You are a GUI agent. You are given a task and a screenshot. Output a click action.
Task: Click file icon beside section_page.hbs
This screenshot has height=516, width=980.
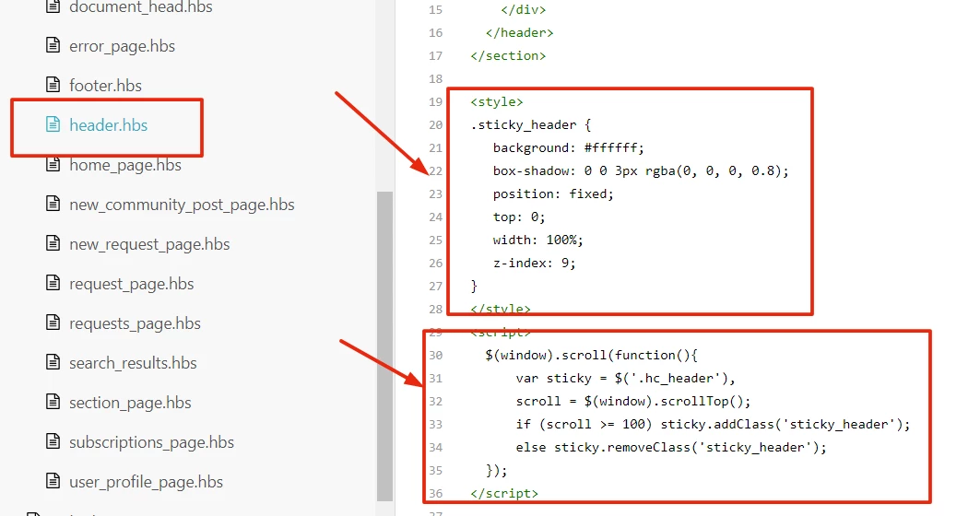pos(53,402)
